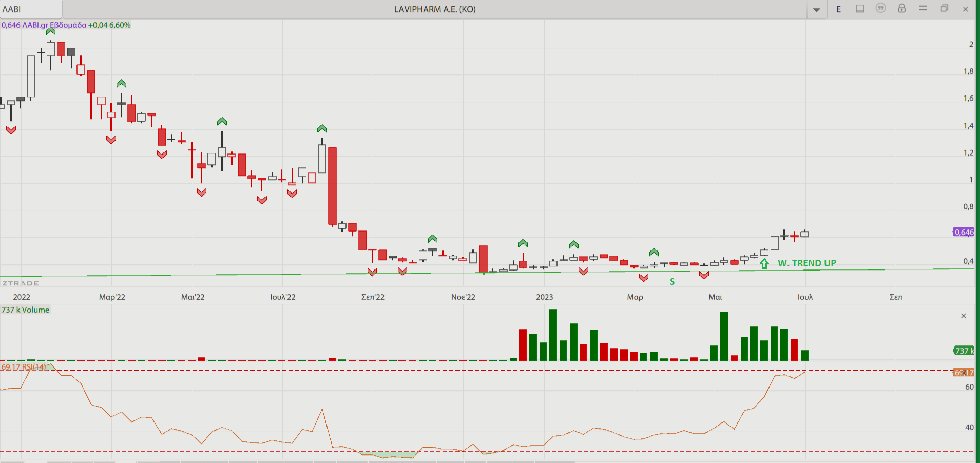The width and height of the screenshot is (980, 463).
Task: Click the green up-chevron above the March 2023 candles
Action: coord(654,252)
